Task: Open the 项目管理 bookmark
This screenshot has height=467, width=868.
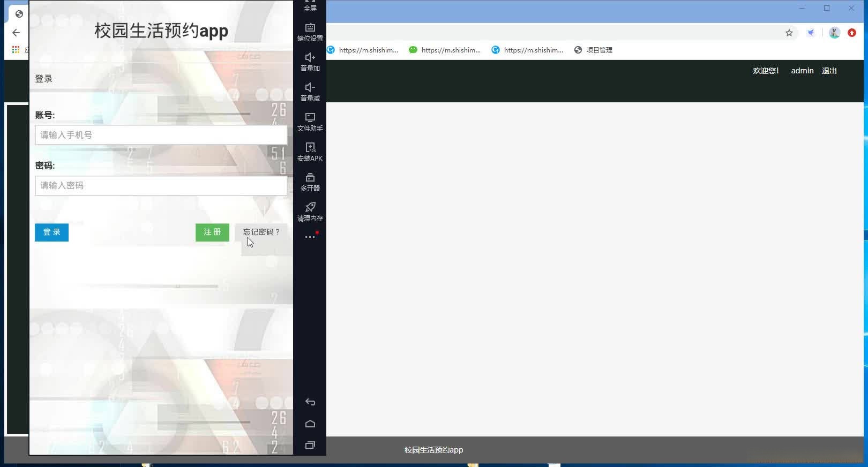Action: pos(593,50)
